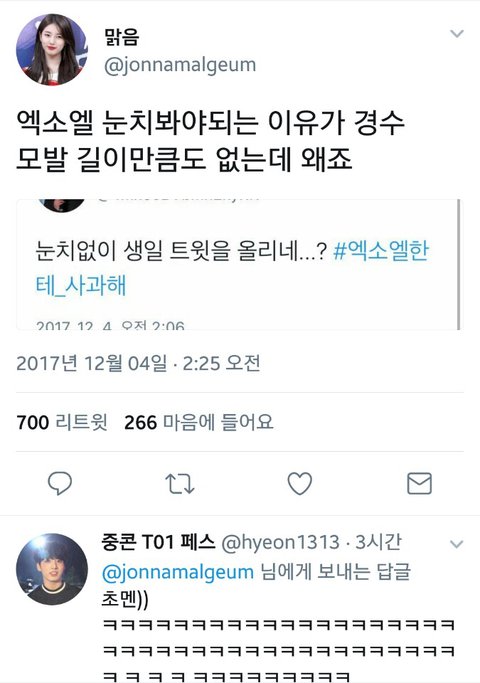The width and height of the screenshot is (480, 683).
Task: Click the reply speech bubble icon
Action: tap(60, 483)
